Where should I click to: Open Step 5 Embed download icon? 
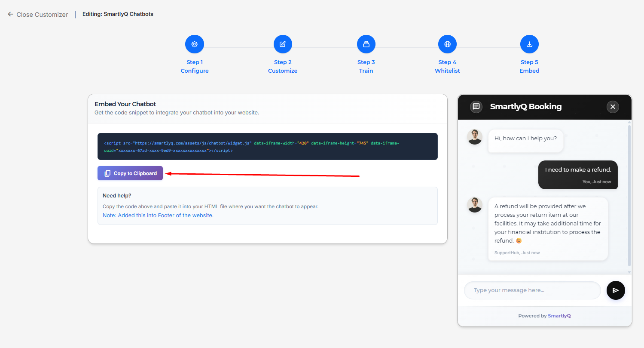529,44
